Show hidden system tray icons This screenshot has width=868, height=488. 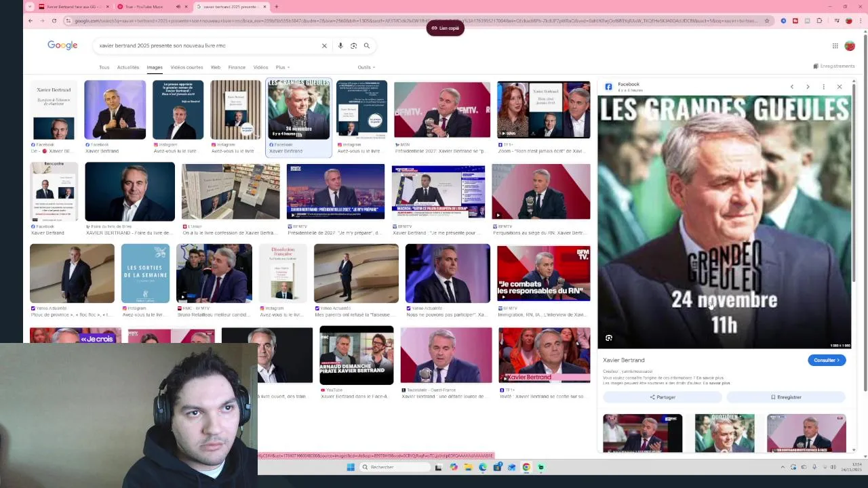(783, 467)
